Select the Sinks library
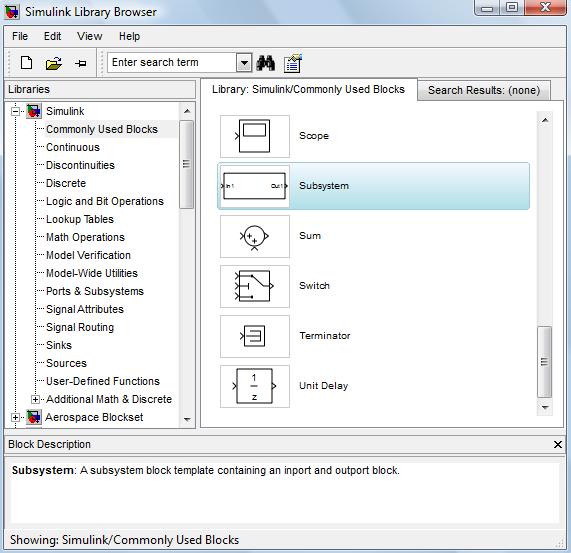 click(59, 345)
